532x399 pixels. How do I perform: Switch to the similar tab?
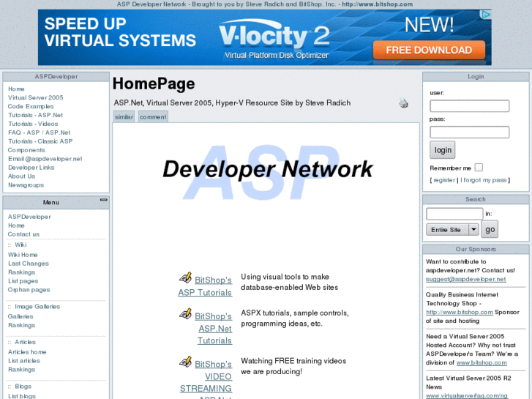click(x=124, y=117)
